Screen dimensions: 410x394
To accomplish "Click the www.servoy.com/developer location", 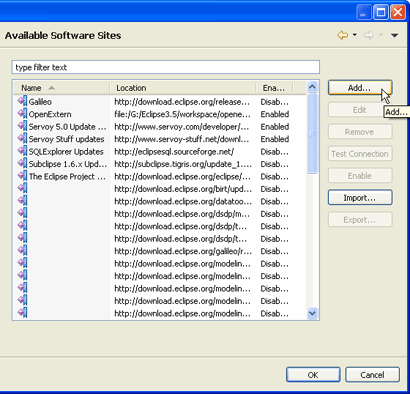I will pyautogui.click(x=182, y=127).
